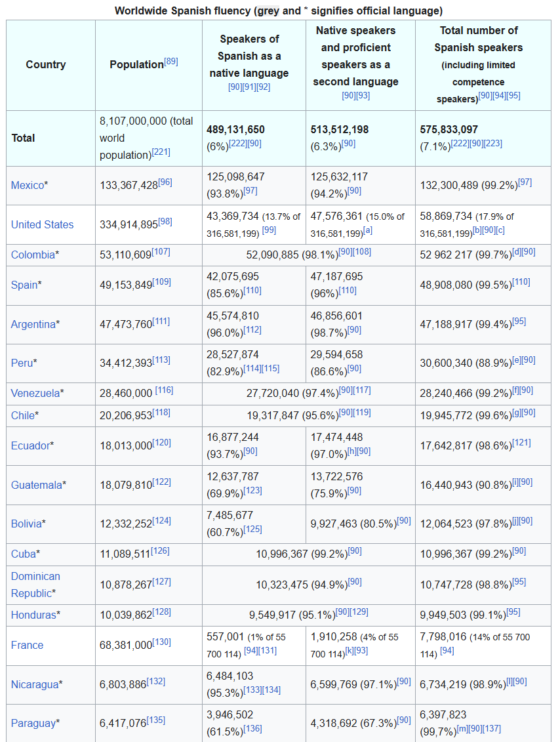
Task: Open citation [121] for Ecuador total speakers
Action: 521,443
